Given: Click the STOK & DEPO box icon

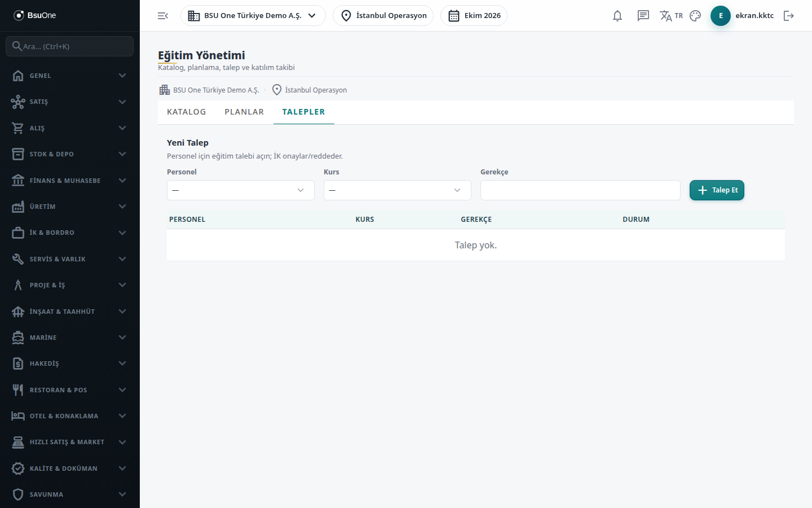Looking at the screenshot, I should [18, 154].
